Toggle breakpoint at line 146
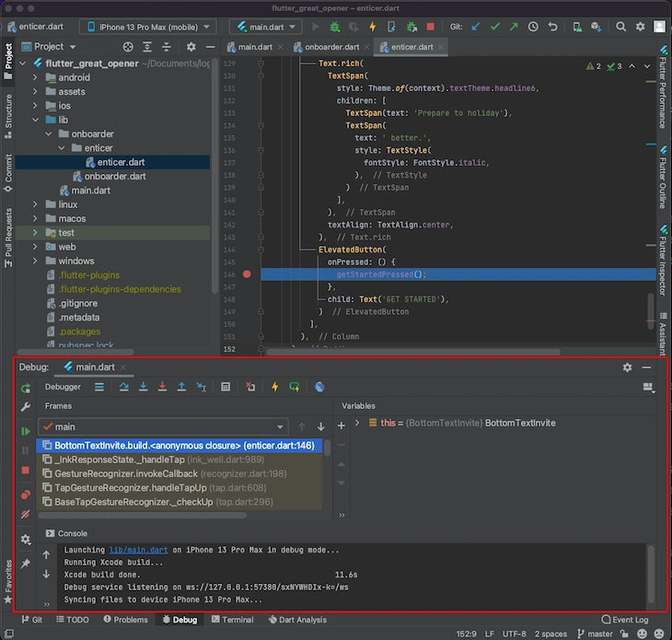The width and height of the screenshot is (672, 640). coord(247,274)
